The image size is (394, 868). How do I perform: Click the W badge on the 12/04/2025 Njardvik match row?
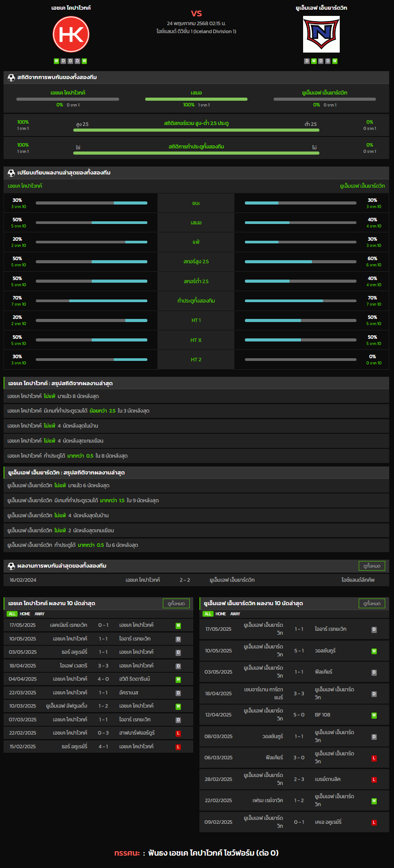click(374, 715)
